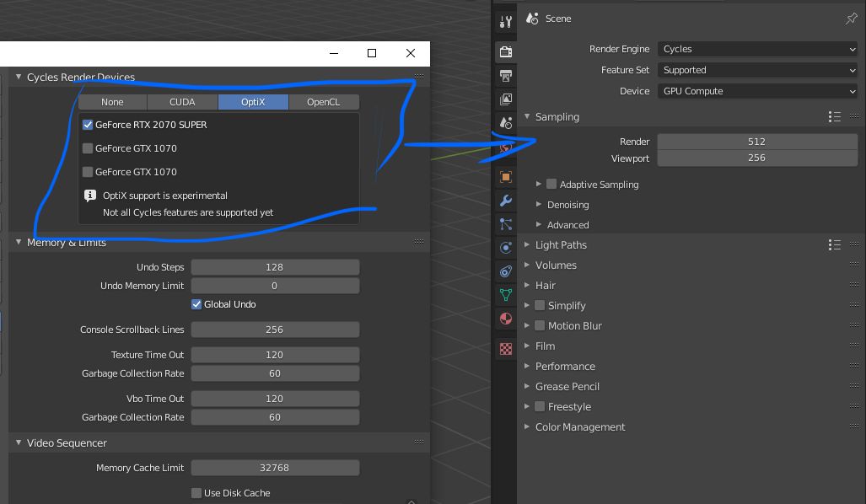Open the Texture properties checker tab

505,349
